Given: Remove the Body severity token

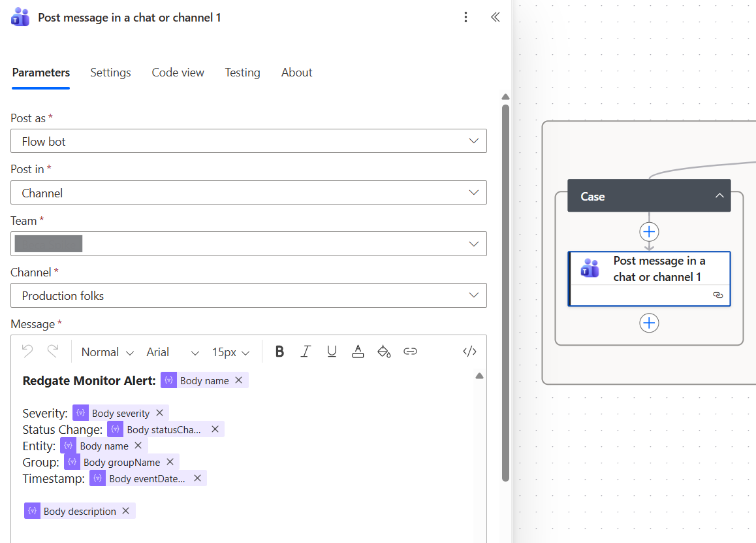Looking at the screenshot, I should coord(159,413).
